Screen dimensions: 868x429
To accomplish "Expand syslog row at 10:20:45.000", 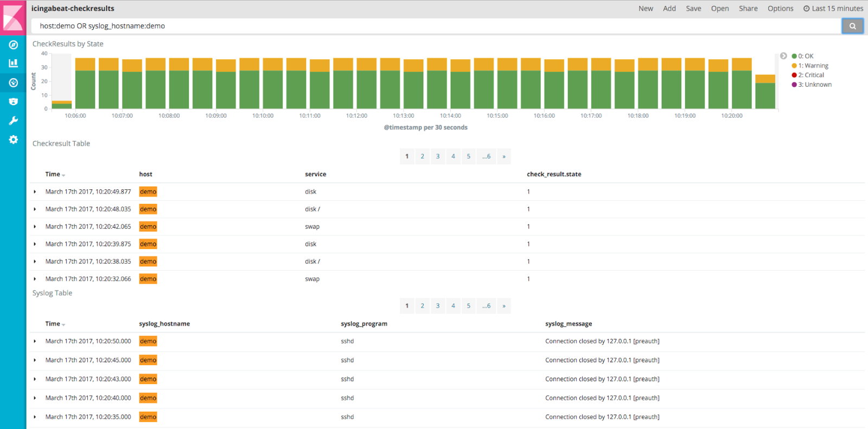I will pyautogui.click(x=35, y=360).
